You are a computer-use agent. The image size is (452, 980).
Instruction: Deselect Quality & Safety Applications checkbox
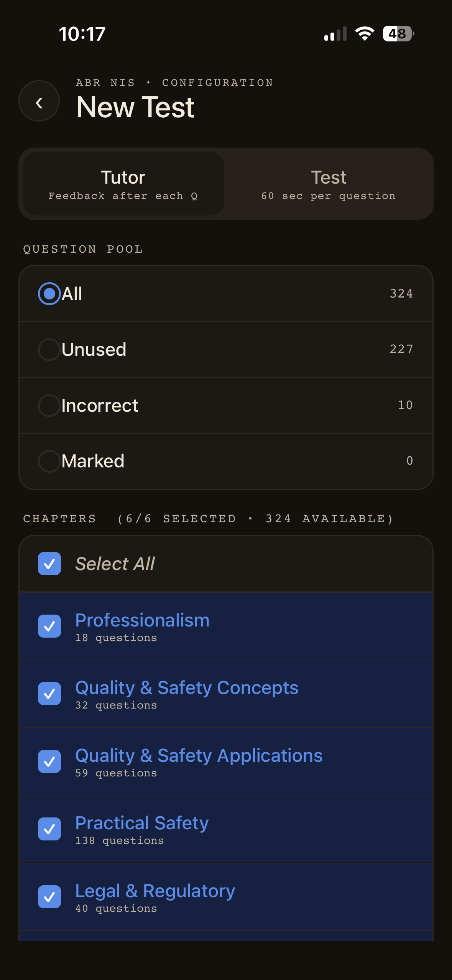coord(49,761)
